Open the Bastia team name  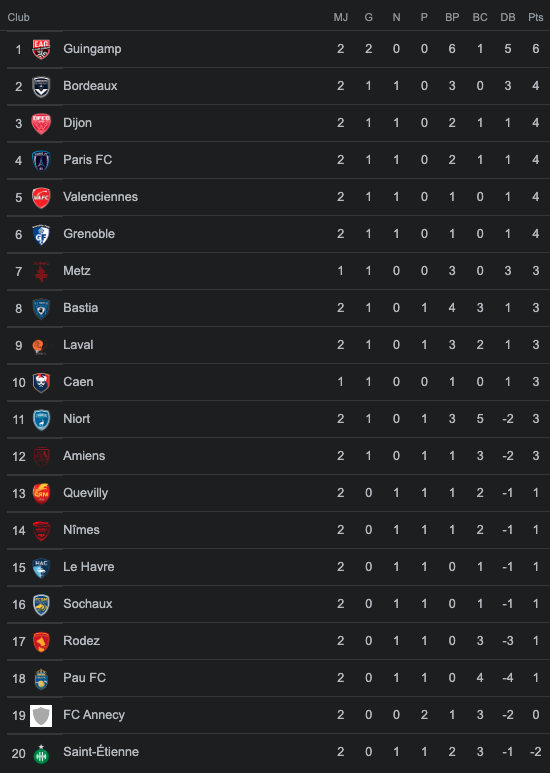[x=81, y=308]
